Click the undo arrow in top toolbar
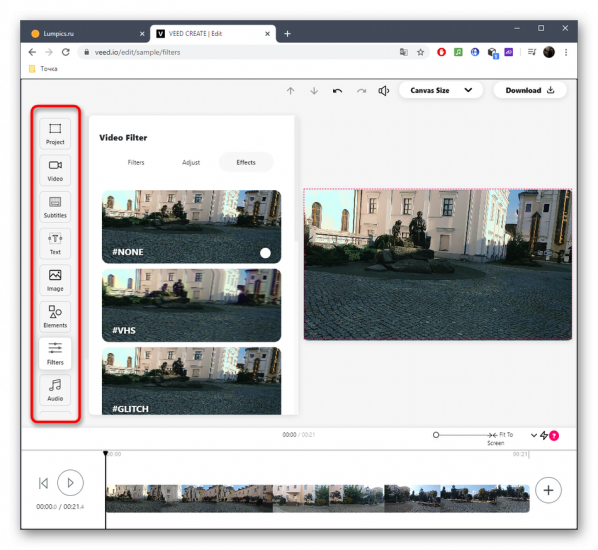The height and width of the screenshot is (550, 598). point(337,91)
